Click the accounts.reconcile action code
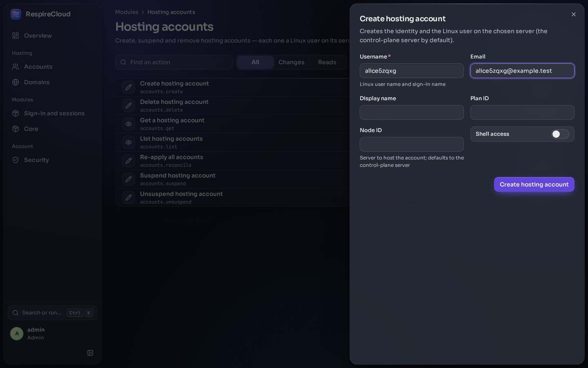This screenshot has height=368, width=588. click(166, 165)
